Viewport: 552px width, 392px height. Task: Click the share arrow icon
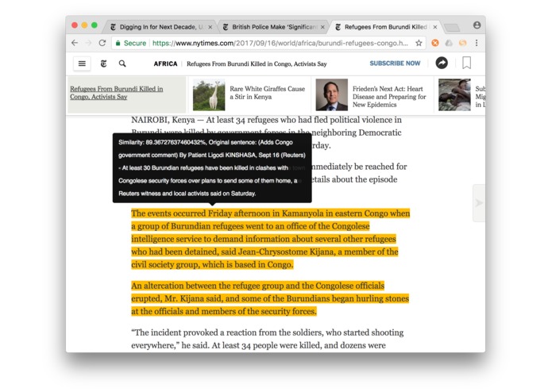coord(442,63)
